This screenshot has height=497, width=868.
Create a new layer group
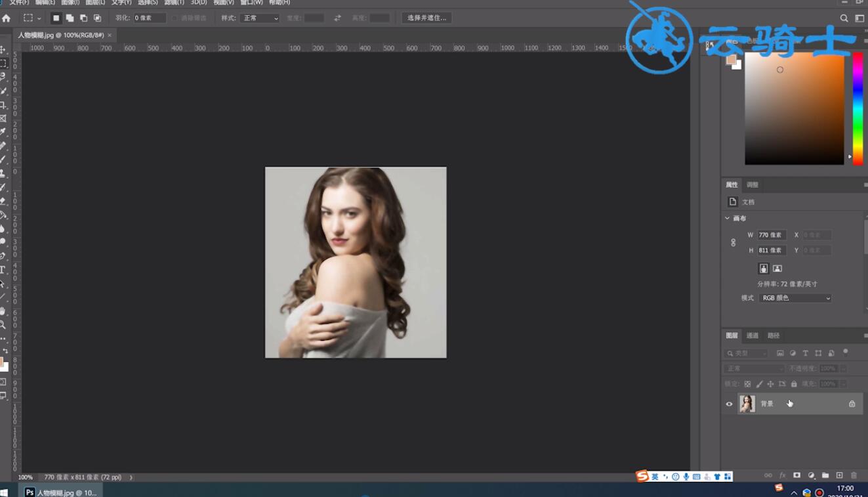(x=825, y=475)
